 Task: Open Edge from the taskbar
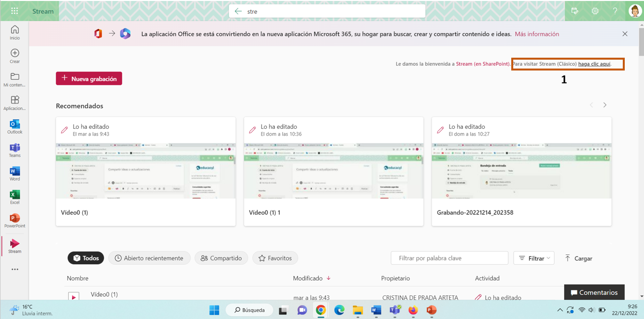[339, 310]
